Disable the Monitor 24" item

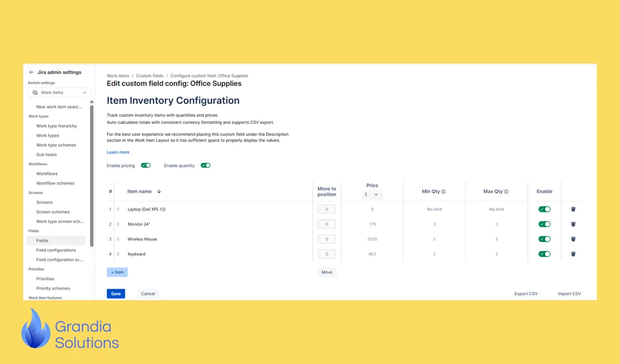pos(545,224)
